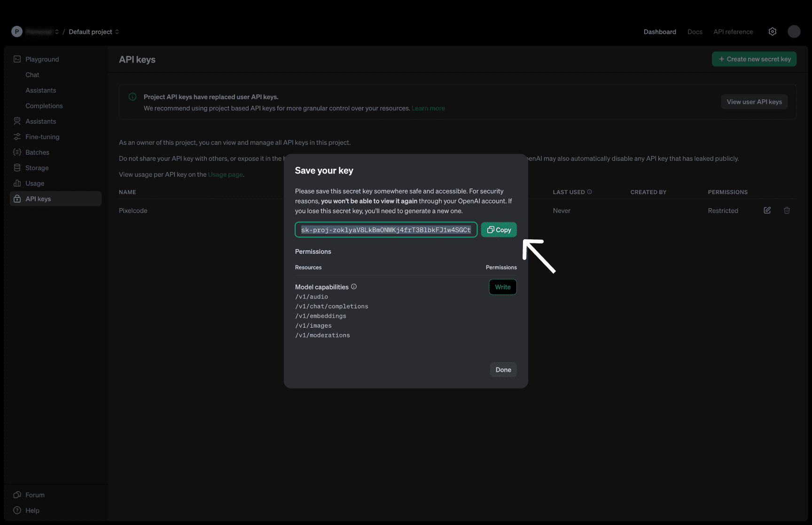The width and height of the screenshot is (812, 525).
Task: Click the /v1/chat/completions endpoint text
Action: tap(332, 306)
